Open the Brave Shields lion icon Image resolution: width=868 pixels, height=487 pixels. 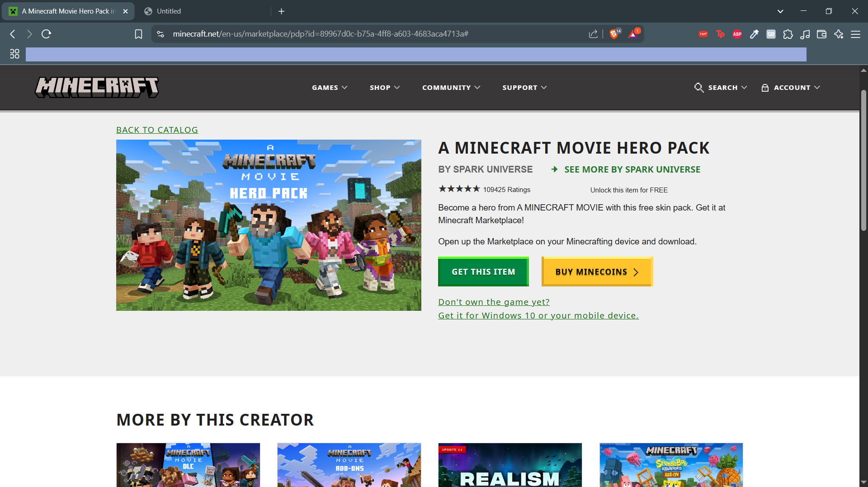point(614,34)
